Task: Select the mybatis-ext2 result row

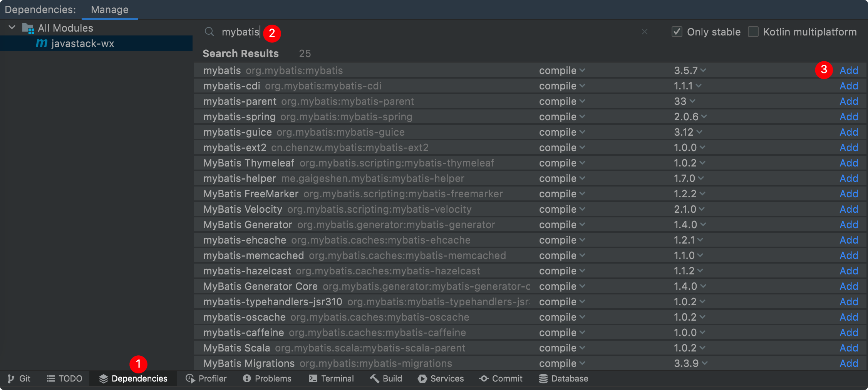Action: click(x=530, y=148)
